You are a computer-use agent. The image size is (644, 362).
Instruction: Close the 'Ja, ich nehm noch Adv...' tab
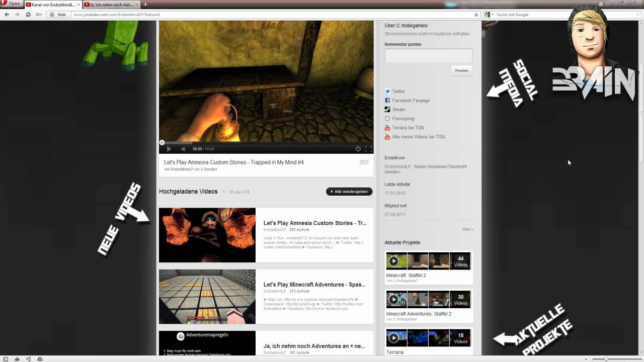pyautogui.click(x=136, y=5)
